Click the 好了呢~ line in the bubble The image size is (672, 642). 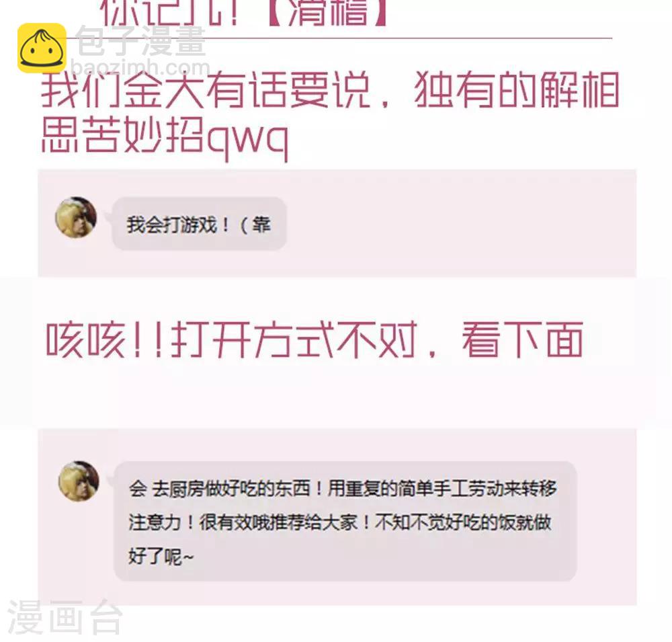161,557
